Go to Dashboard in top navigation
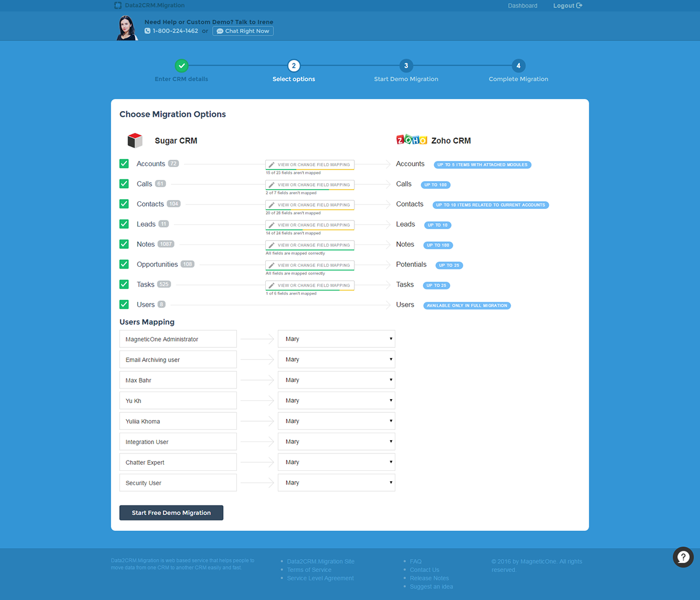 (x=522, y=5)
